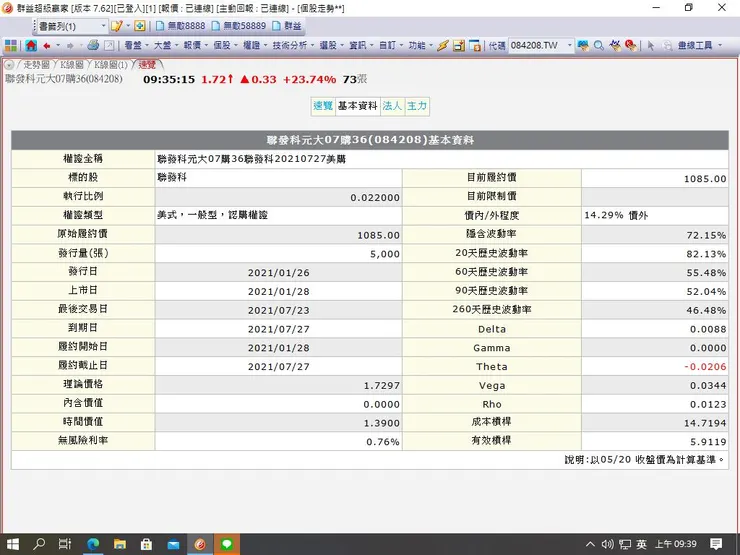Open Microsoft Edge from taskbar
The width and height of the screenshot is (740, 555).
pos(93,544)
